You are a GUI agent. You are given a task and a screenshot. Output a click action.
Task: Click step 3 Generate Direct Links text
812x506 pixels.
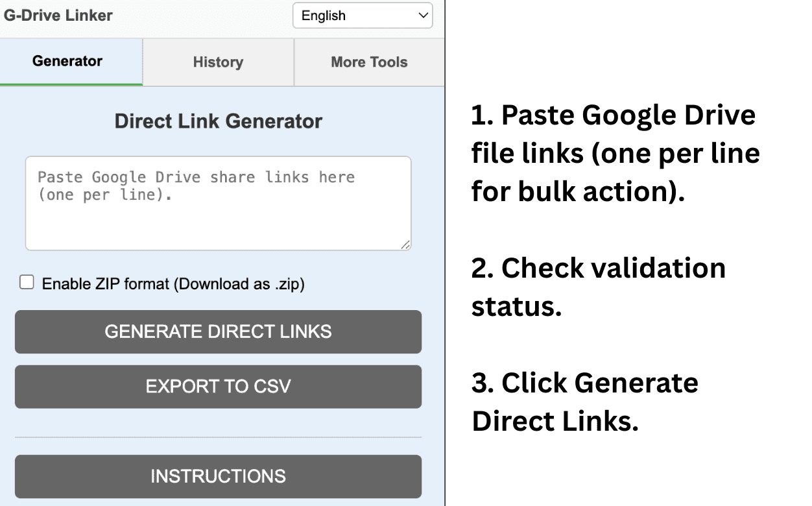[x=584, y=402]
